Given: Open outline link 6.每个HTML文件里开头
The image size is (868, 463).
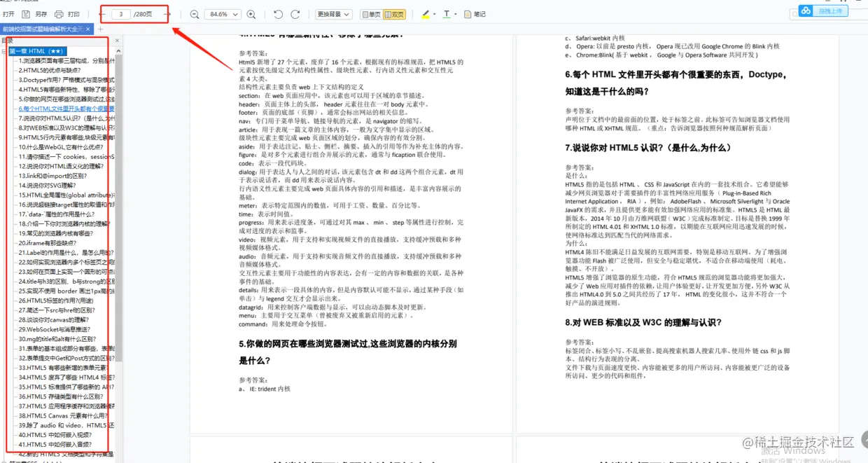Looking at the screenshot, I should coord(66,109).
